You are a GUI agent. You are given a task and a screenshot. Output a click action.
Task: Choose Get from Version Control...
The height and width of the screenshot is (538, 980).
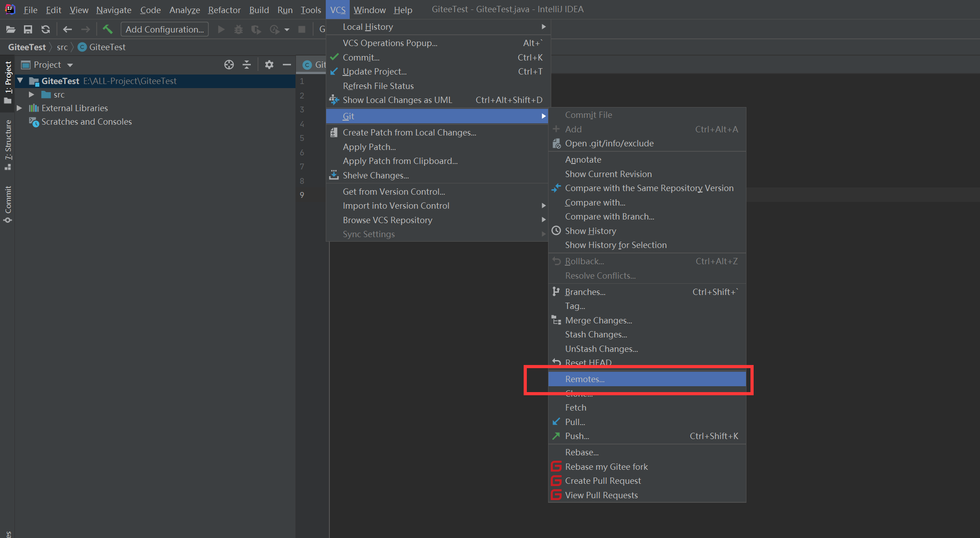coord(437,192)
